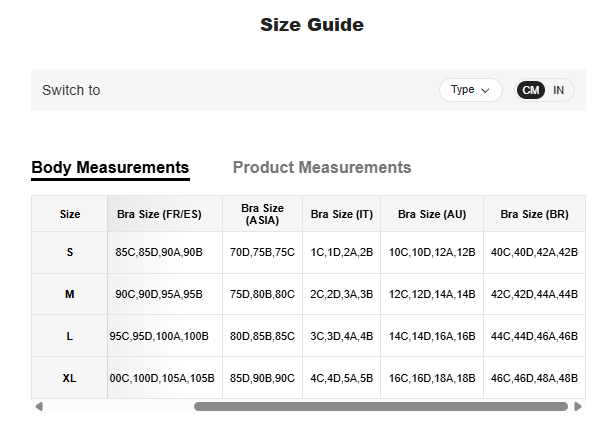607x421 pixels.
Task: Click the Bra Size (BR) header
Action: click(534, 214)
